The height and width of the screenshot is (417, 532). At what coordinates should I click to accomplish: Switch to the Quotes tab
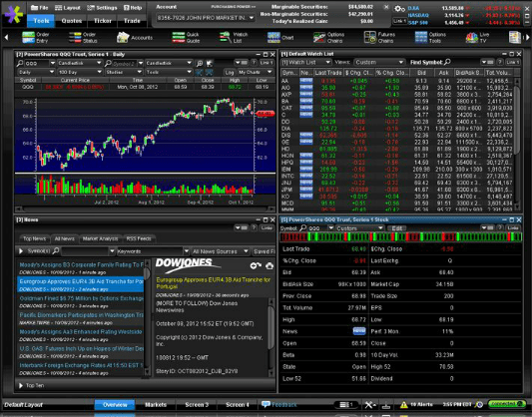coord(72,21)
